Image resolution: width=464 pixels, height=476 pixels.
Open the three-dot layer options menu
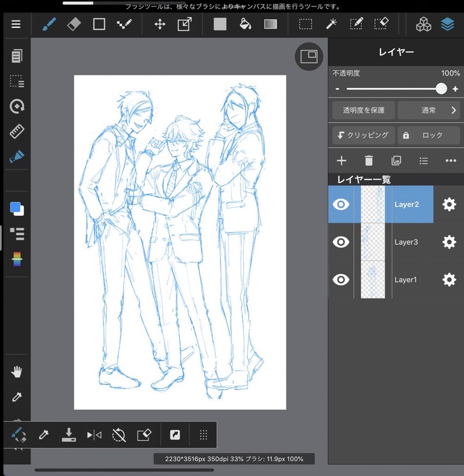[451, 161]
